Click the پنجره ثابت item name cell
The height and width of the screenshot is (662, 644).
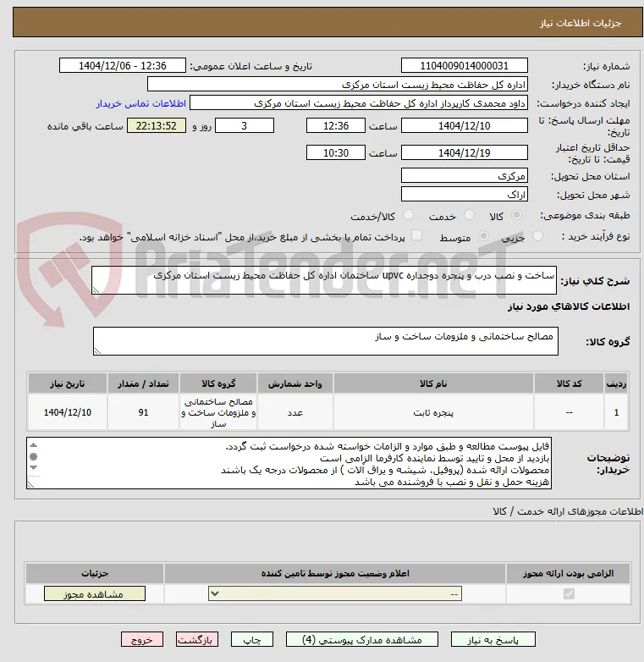click(433, 412)
